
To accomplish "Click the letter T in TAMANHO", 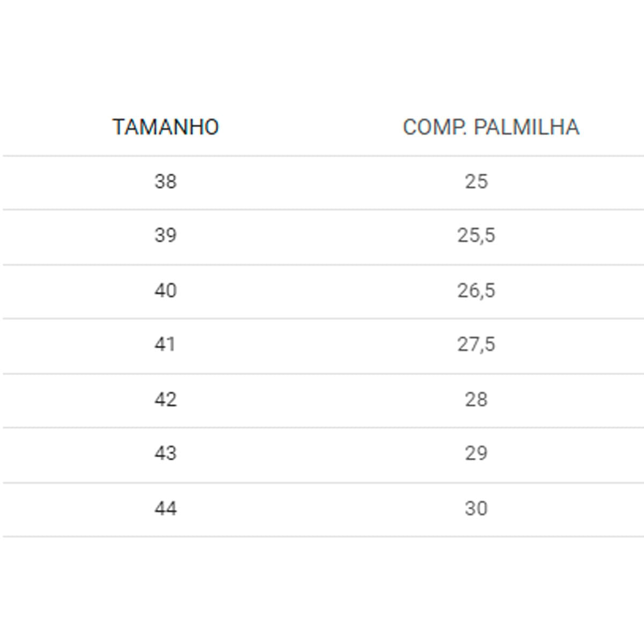I will click(118, 127).
